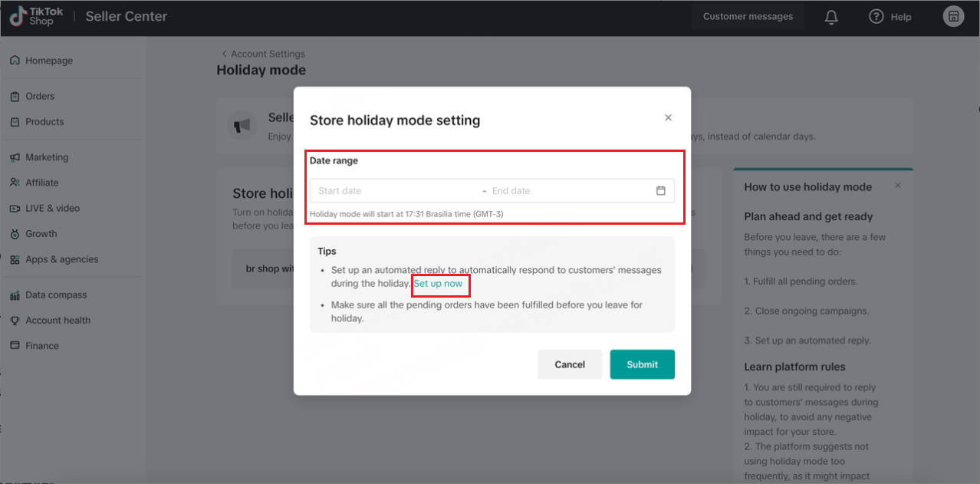Open the shop profile avatar
Image resolution: width=980 pixels, height=484 pixels.
tap(953, 16)
